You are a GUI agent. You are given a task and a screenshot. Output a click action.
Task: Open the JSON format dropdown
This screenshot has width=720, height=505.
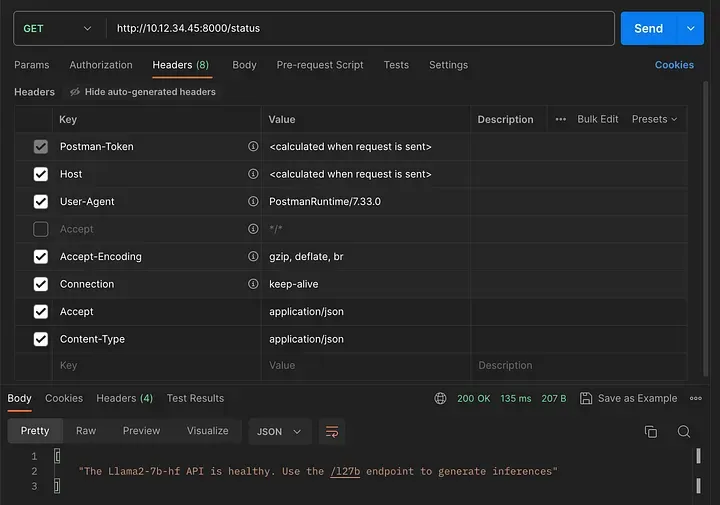point(279,431)
